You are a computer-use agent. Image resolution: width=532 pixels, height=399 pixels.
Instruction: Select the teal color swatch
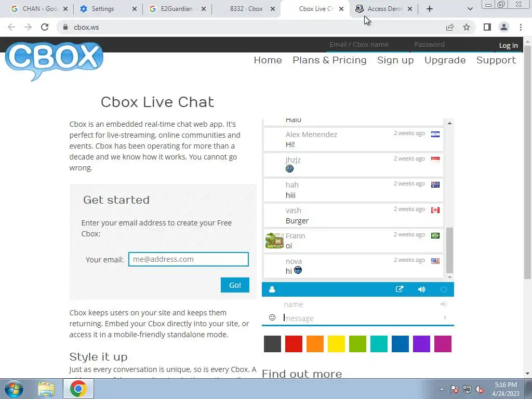coord(379,344)
